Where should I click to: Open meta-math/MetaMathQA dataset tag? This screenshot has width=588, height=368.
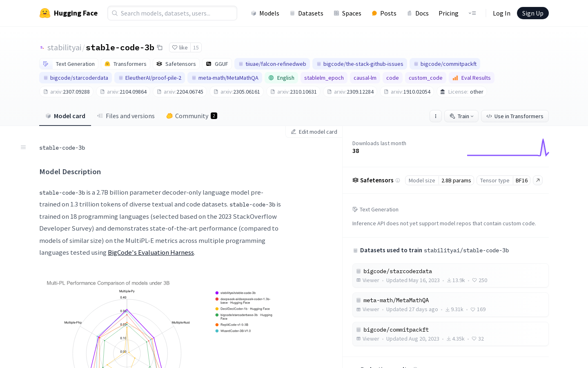point(225,78)
